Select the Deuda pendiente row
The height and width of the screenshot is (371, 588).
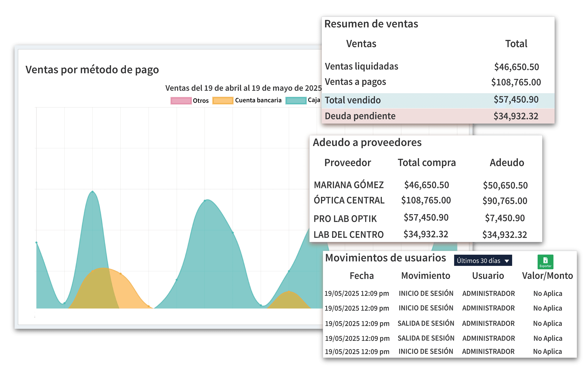click(x=438, y=116)
